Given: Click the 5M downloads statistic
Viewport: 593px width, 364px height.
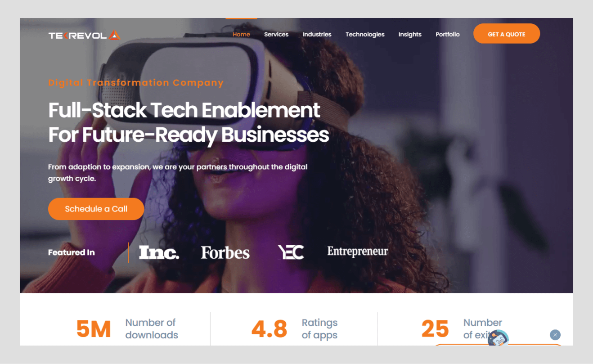Looking at the screenshot, I should [x=127, y=329].
